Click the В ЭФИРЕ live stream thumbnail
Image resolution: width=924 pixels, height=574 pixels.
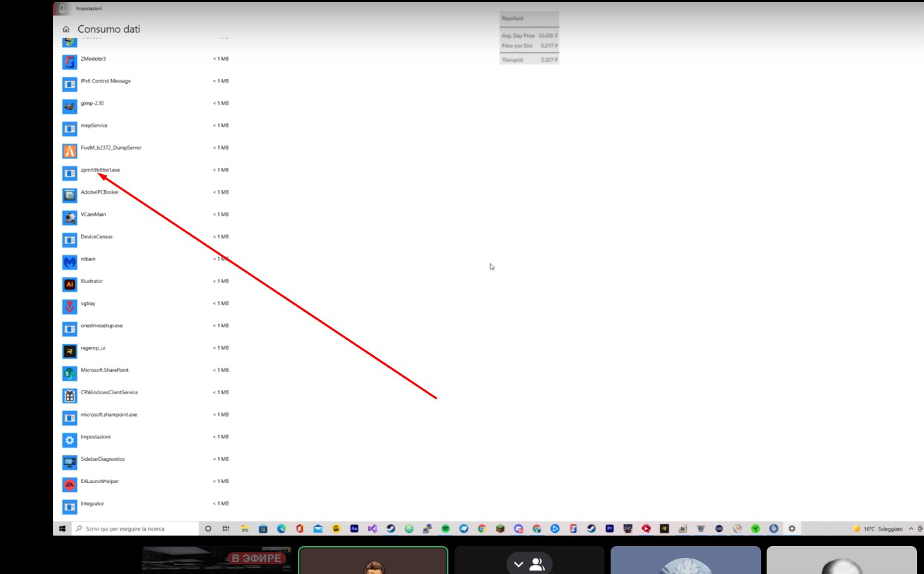[217, 561]
